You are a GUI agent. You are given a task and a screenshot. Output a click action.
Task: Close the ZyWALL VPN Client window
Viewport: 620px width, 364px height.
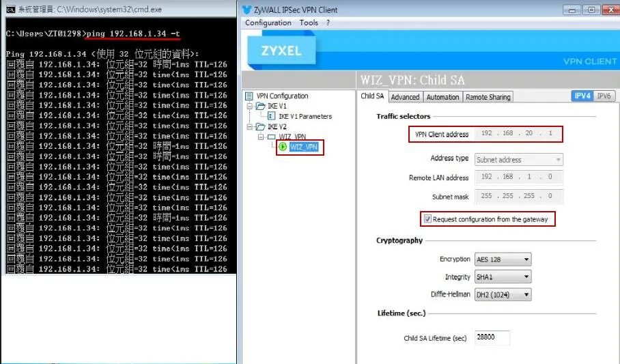click(x=610, y=10)
